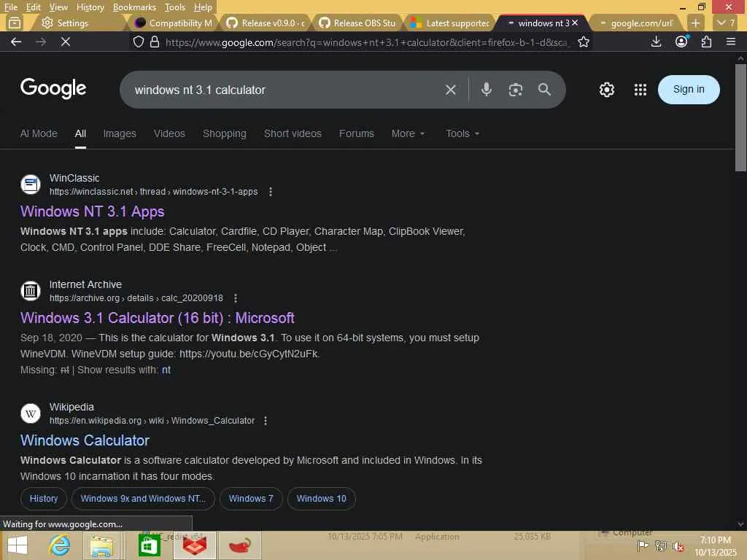Show Short videos results
The image size is (747, 560).
pyautogui.click(x=293, y=134)
